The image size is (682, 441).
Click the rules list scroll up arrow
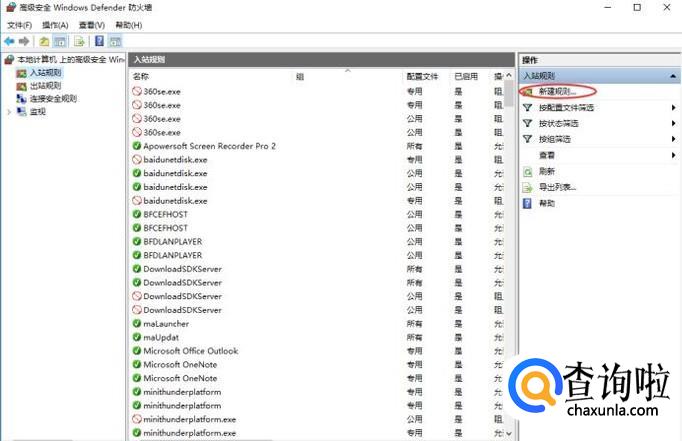[509, 76]
